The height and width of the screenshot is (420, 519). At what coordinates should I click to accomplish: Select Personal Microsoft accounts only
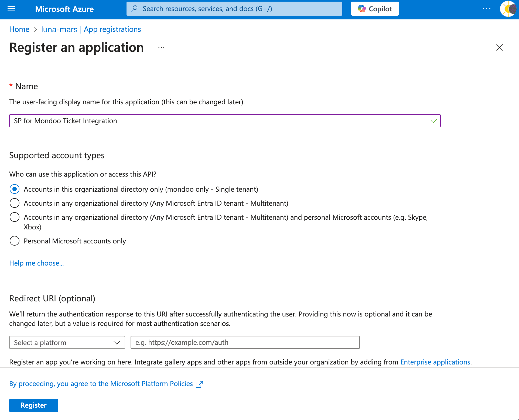(15, 241)
